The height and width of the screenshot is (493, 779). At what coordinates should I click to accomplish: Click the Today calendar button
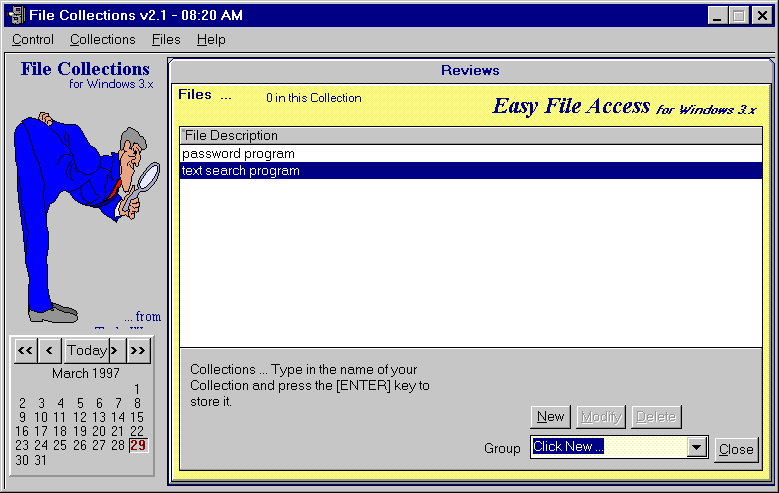(87, 350)
